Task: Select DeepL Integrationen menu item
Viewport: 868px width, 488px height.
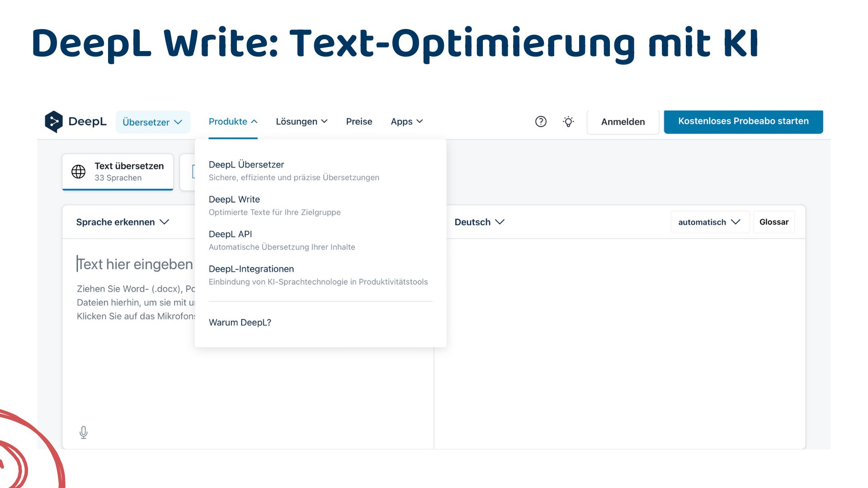Action: click(x=251, y=268)
